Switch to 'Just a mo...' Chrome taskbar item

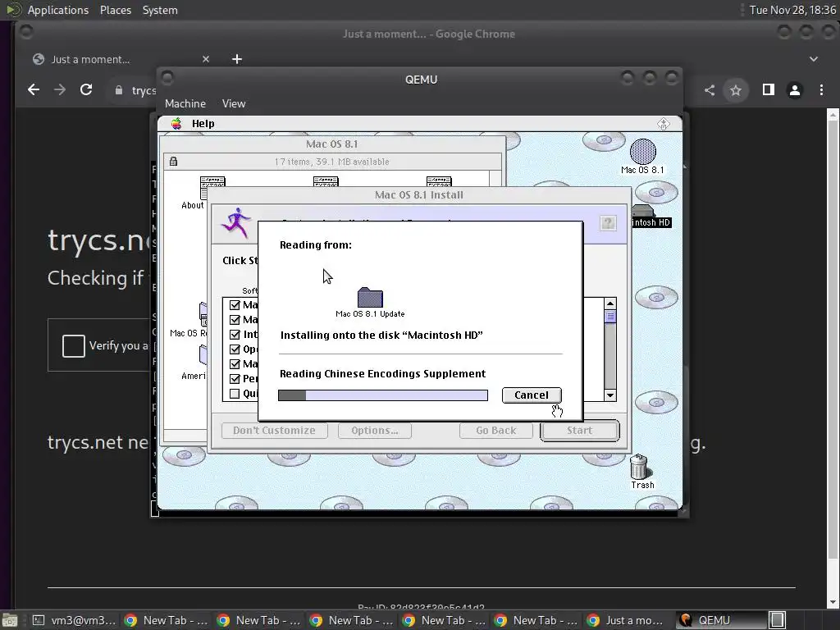[627, 620]
